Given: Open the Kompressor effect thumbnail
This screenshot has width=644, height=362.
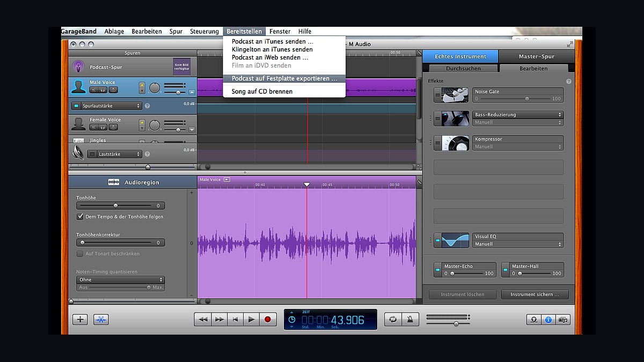Looking at the screenshot, I should tap(455, 143).
